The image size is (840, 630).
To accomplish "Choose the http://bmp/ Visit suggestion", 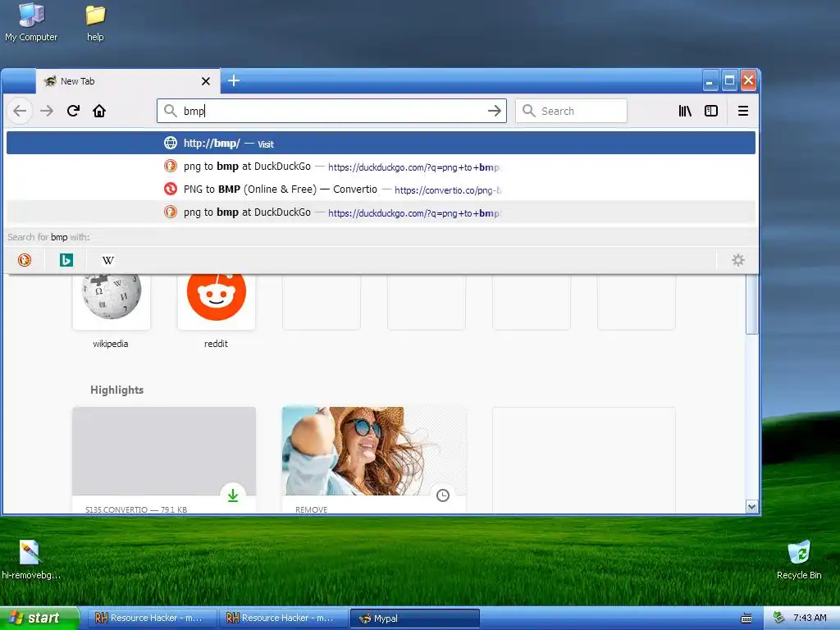I will 381,143.
